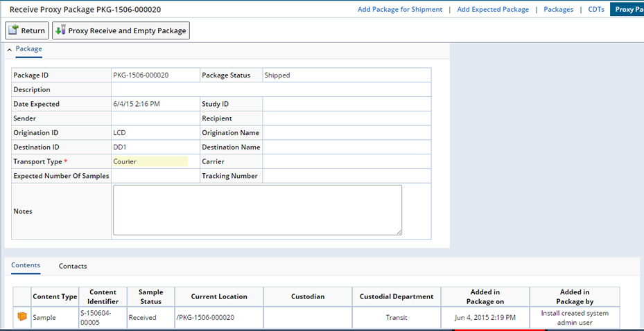
Task: Click the Tracking Number label
Action: point(229,176)
